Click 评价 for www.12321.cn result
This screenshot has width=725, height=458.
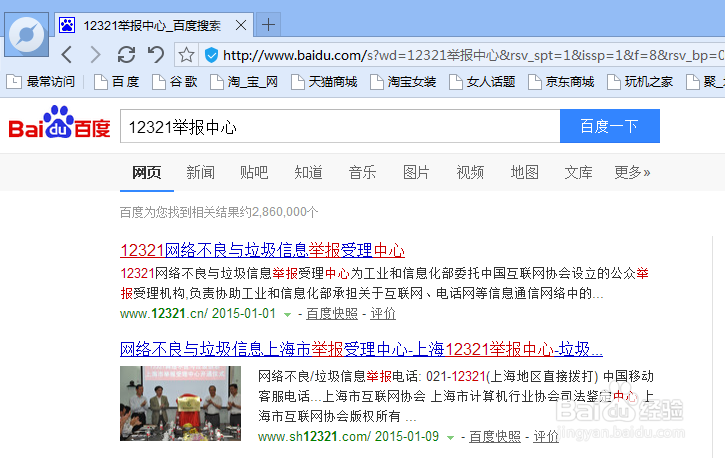pyautogui.click(x=383, y=314)
